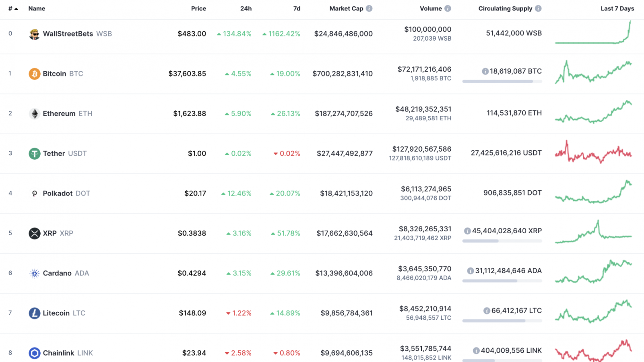The height and width of the screenshot is (362, 644).
Task: Open the XRP coin page link
Action: [58, 233]
